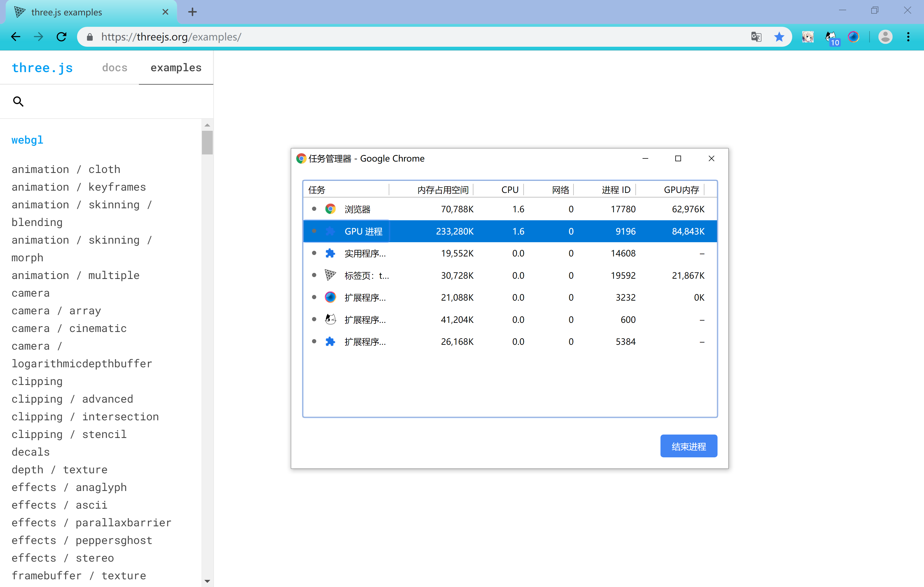This screenshot has width=924, height=587.
Task: Open Chrome three-dot menu
Action: [908, 37]
